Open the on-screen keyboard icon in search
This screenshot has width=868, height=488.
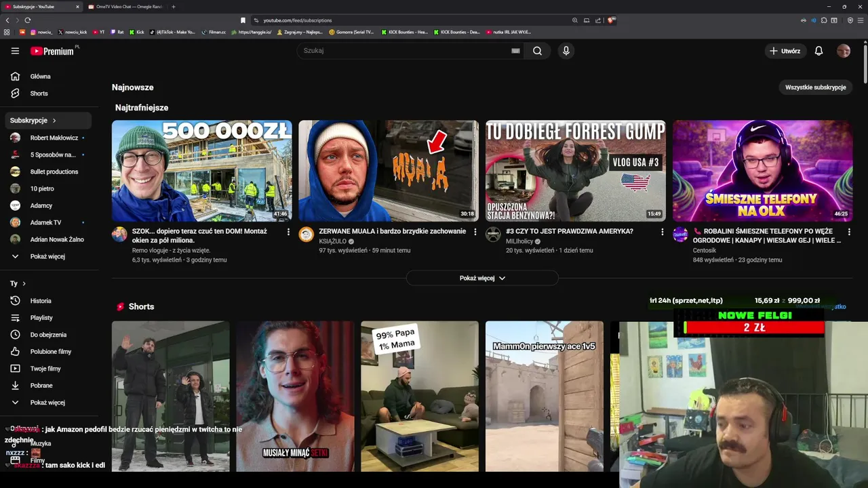[x=515, y=51]
